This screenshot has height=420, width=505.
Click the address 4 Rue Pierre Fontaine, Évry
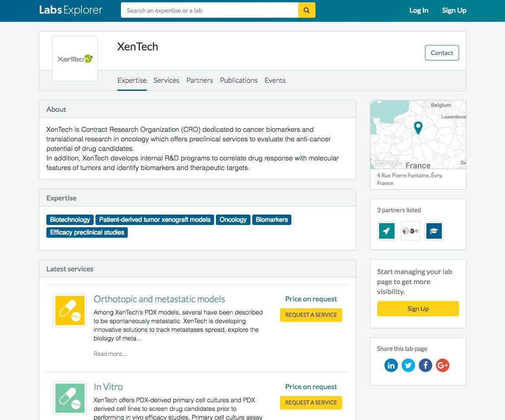tap(410, 179)
